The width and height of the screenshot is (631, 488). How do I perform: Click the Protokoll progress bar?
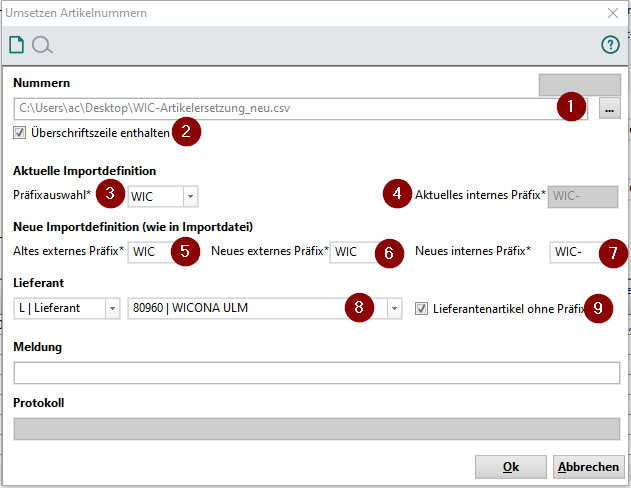click(x=317, y=429)
